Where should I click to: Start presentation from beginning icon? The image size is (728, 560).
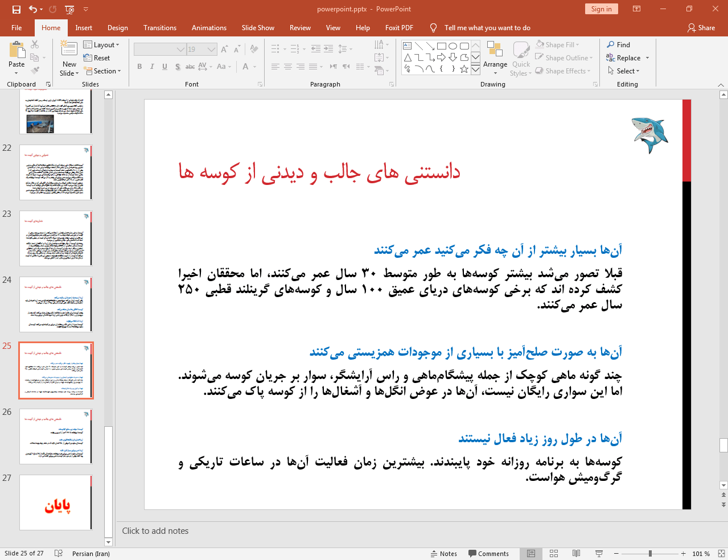click(x=70, y=9)
